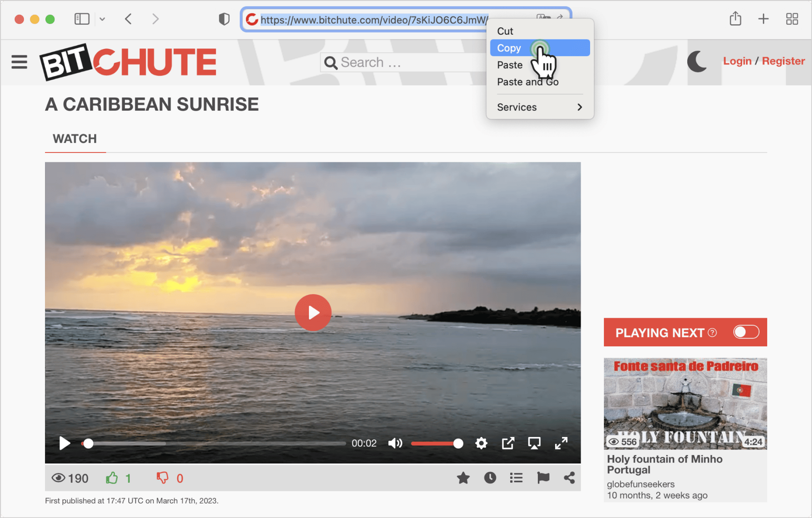812x518 pixels.
Task: Mute the video volume speaker
Action: pos(395,443)
